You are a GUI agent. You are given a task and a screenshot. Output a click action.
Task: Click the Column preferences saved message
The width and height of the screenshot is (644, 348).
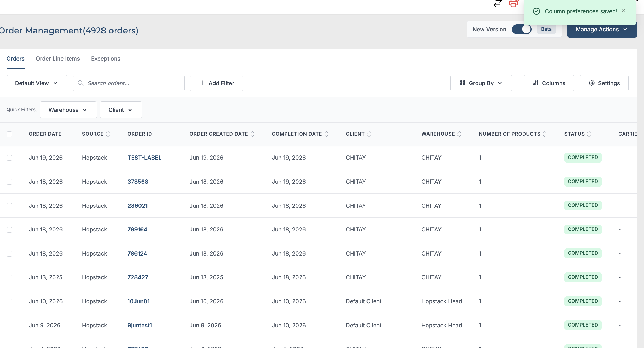point(581,11)
